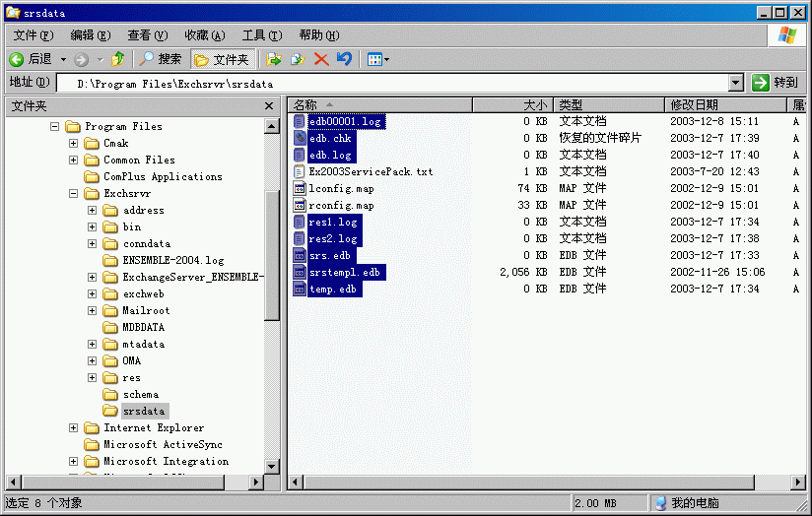The width and height of the screenshot is (812, 516).
Task: Open the Views dropdown in toolbar
Action: (377, 59)
